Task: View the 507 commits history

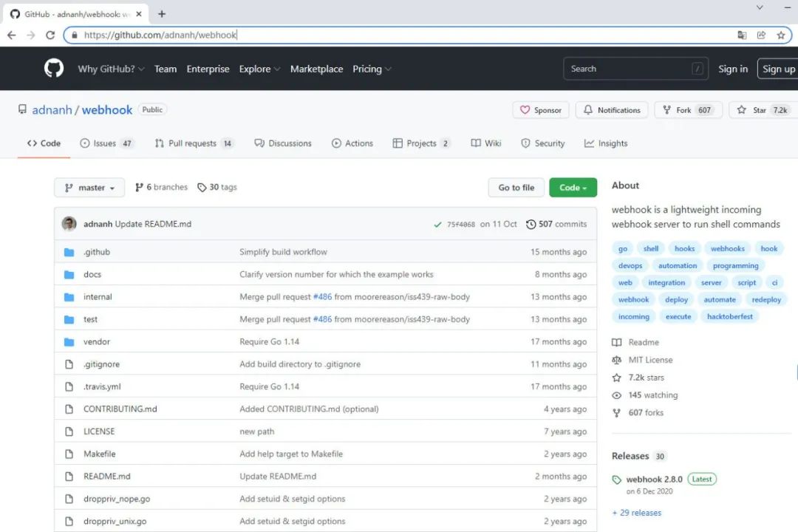Action: click(556, 224)
